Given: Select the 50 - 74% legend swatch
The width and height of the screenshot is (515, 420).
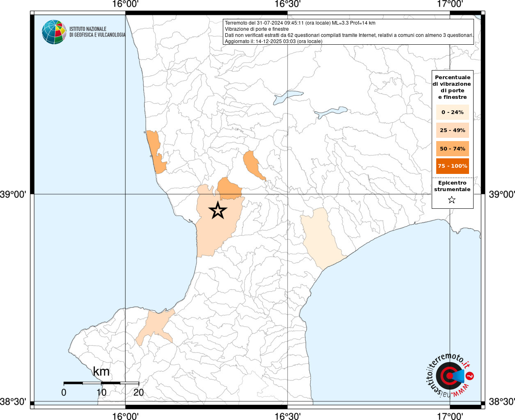Looking at the screenshot, I should pyautogui.click(x=452, y=148).
